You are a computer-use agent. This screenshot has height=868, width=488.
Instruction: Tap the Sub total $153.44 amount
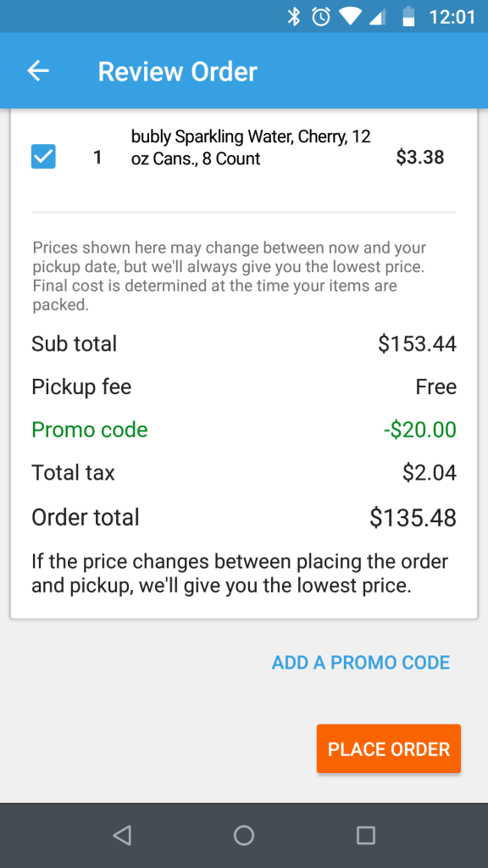[417, 344]
